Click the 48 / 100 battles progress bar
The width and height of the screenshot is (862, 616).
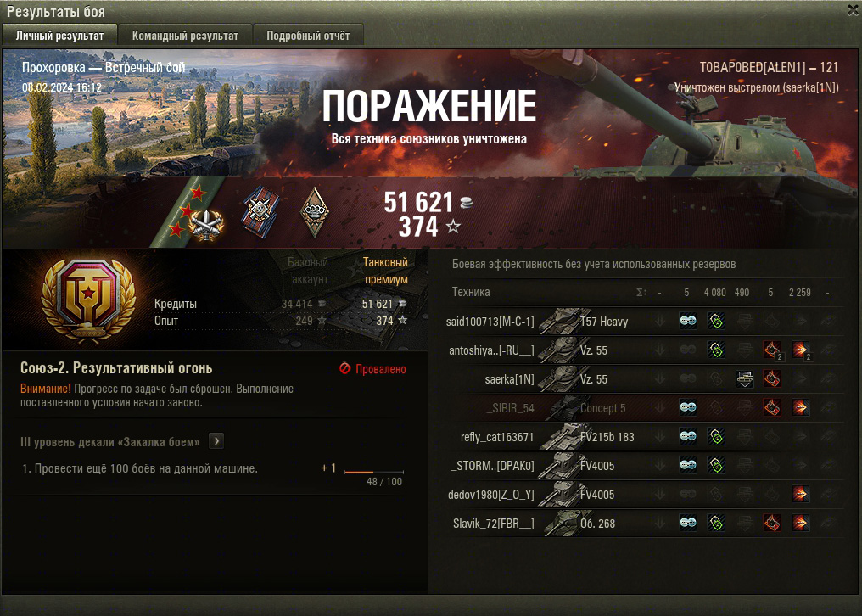374,472
